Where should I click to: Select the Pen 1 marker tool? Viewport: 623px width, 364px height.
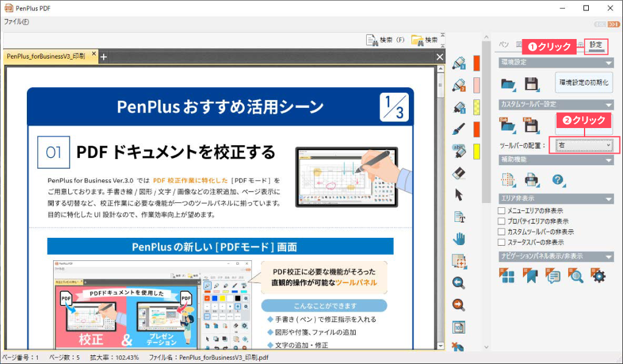pos(459,63)
